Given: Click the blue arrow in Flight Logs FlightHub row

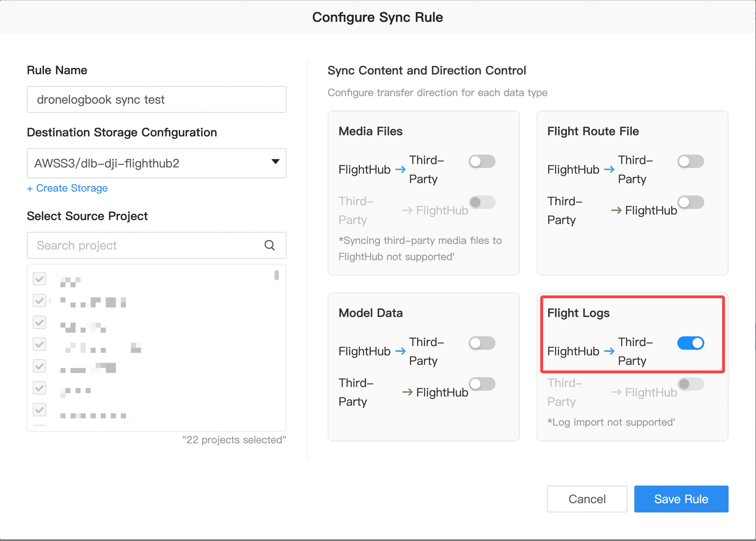Looking at the screenshot, I should 609,351.
